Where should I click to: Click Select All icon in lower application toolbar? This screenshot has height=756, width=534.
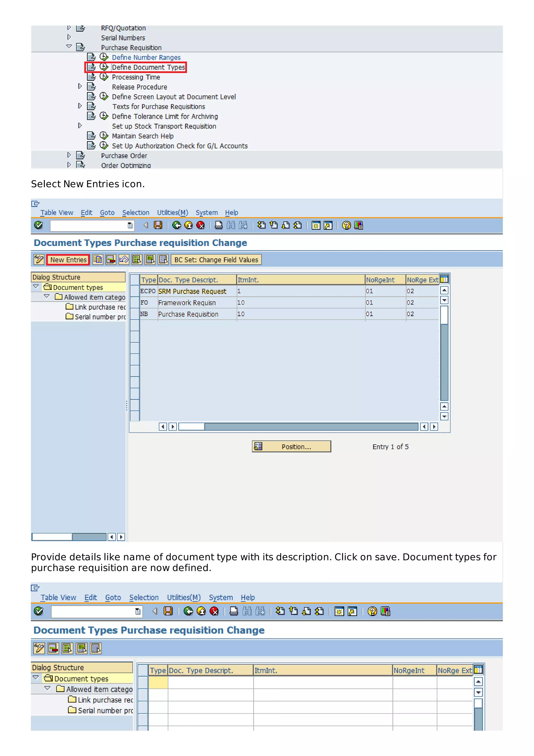pos(68,648)
